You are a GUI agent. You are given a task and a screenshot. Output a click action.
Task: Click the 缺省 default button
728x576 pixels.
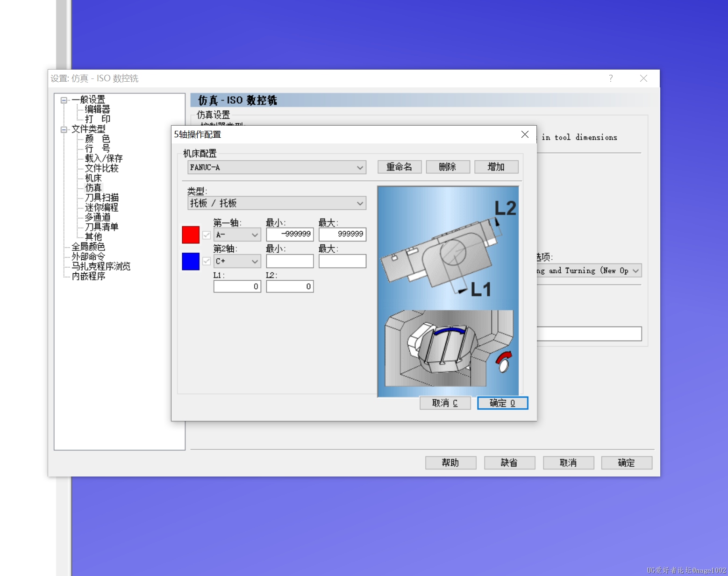point(509,462)
